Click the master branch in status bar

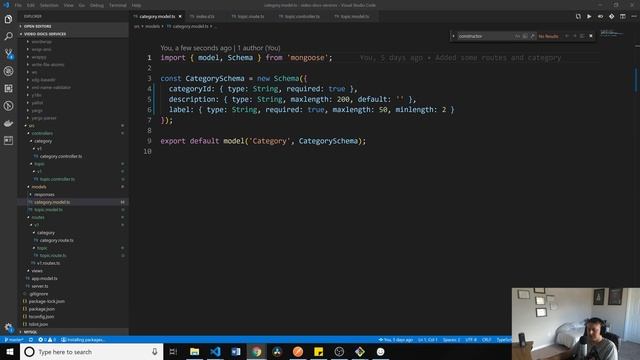[13, 340]
